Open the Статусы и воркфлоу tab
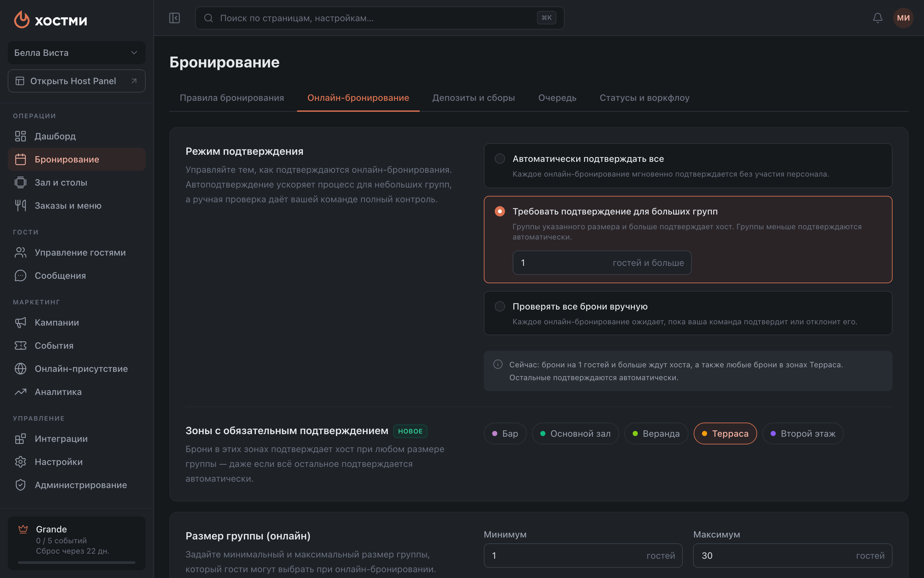Image resolution: width=924 pixels, height=578 pixels. click(x=645, y=98)
